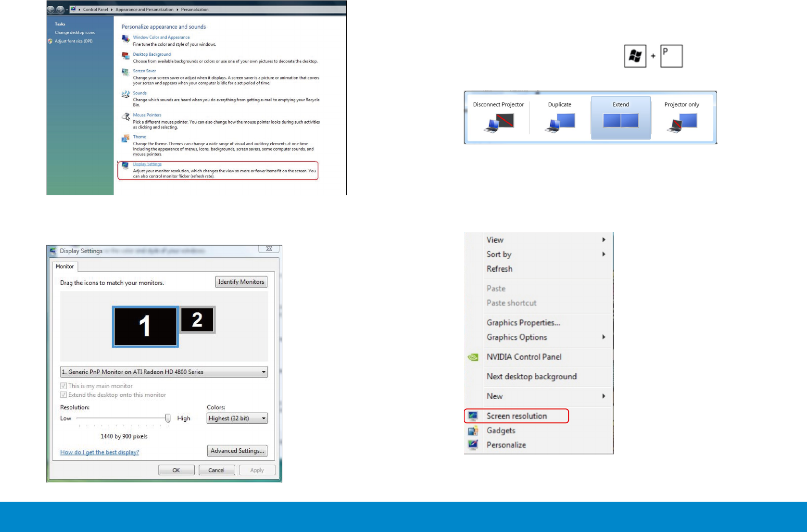
Task: Expand the Sort by submenu arrow
Action: pos(604,254)
